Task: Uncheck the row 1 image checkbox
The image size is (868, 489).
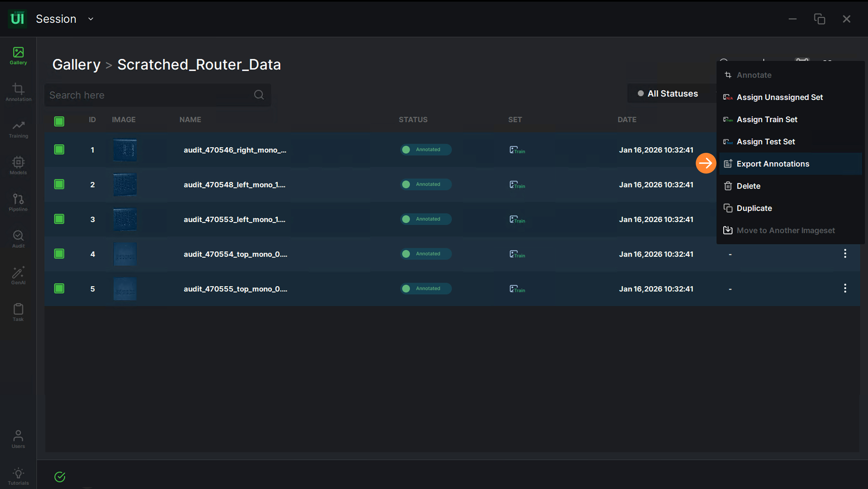Action: pyautogui.click(x=59, y=150)
